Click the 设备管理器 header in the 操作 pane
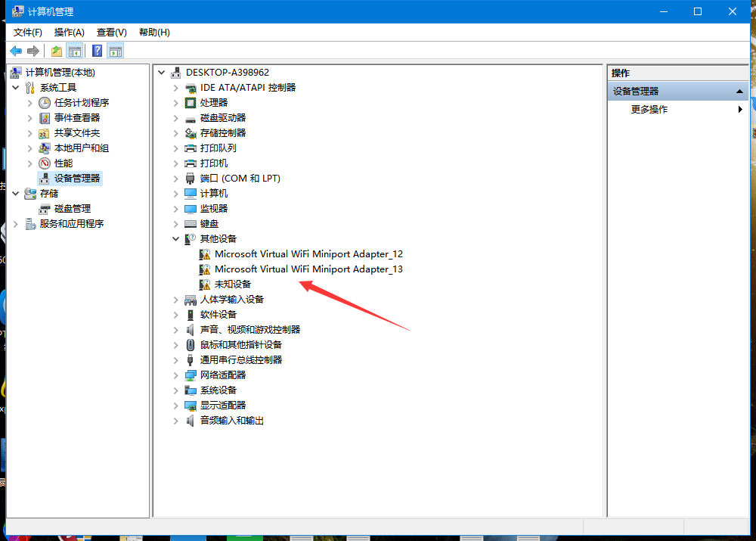Screen dimensions: 756x541 point(678,92)
